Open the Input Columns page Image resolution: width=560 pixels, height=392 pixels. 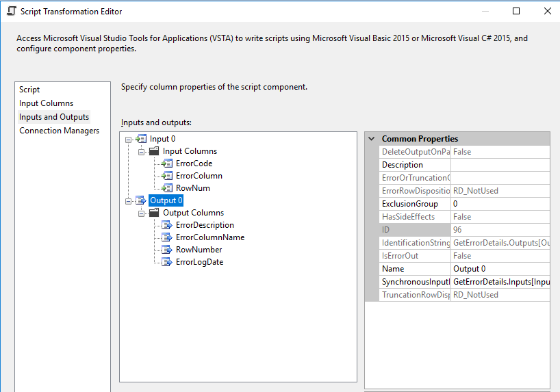[x=46, y=103]
